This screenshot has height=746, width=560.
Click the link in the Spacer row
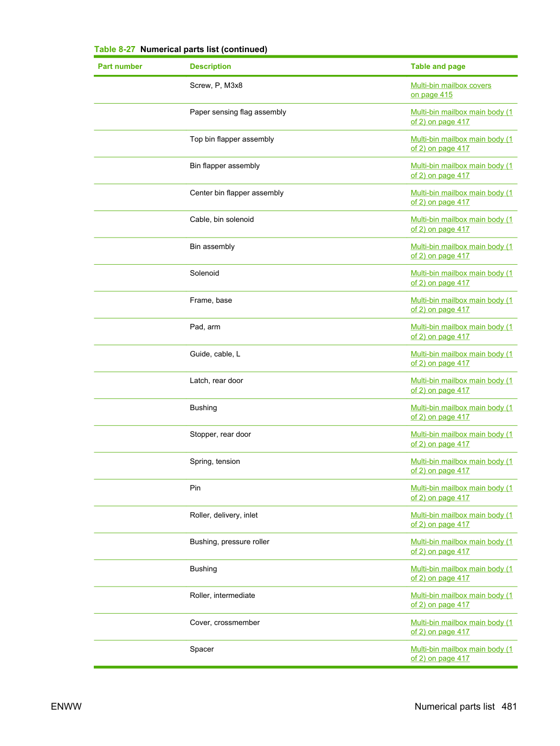tap(461, 654)
